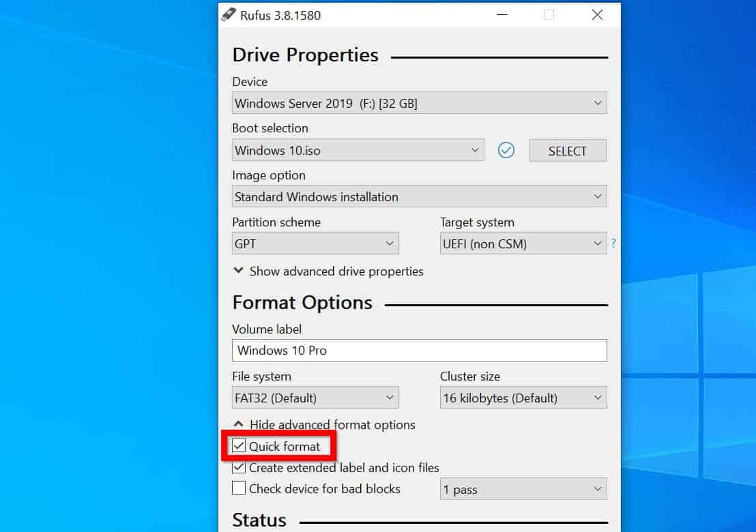Click the Status heading
756x532 pixels.
[259, 520]
